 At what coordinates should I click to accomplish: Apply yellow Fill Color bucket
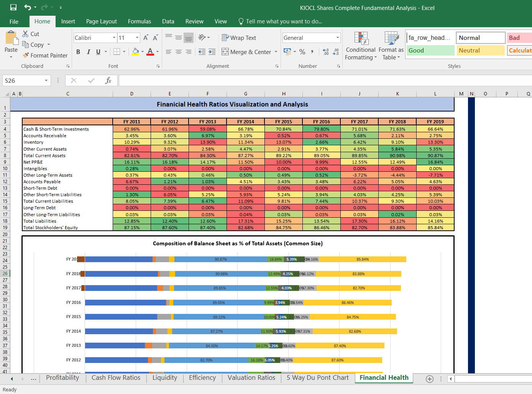pyautogui.click(x=135, y=52)
